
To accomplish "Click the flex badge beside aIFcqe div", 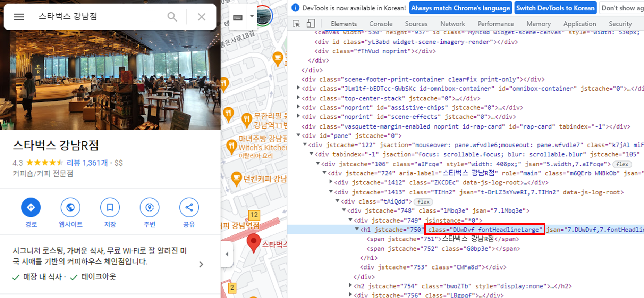I will point(622,164).
